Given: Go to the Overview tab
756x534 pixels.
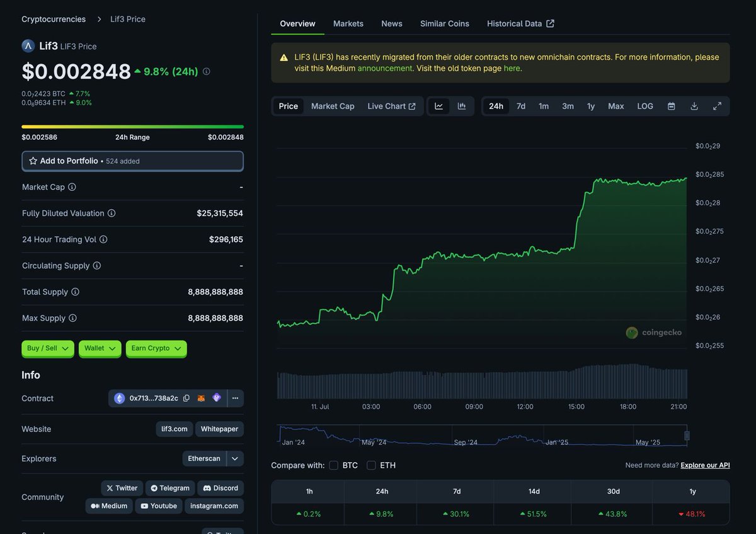Looking at the screenshot, I should (297, 23).
